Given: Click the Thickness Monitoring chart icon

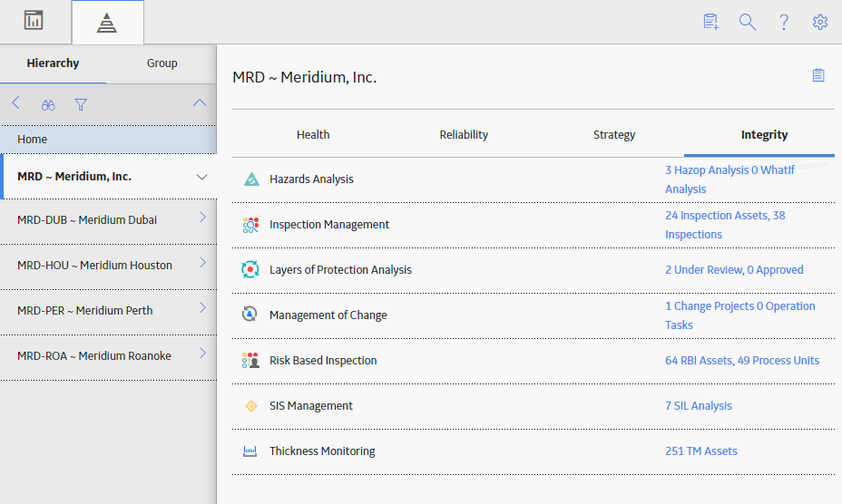Looking at the screenshot, I should (x=250, y=451).
